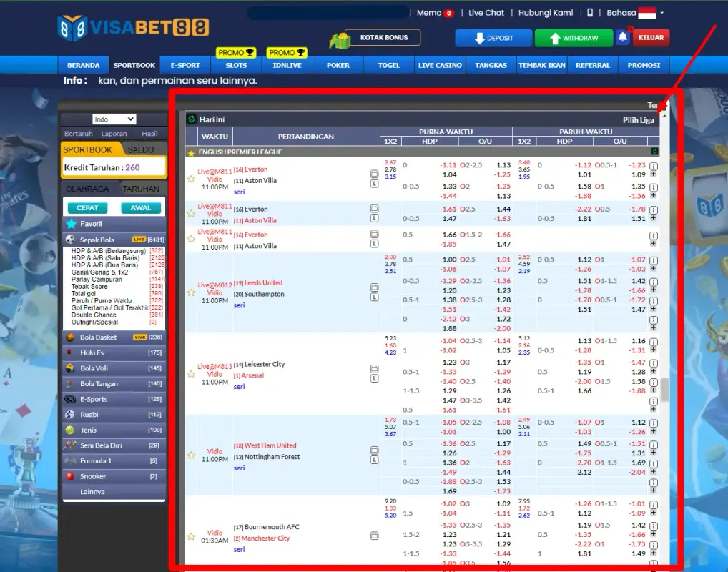Switch to the SALDO tab
This screenshot has width=728, height=572.
click(141, 149)
